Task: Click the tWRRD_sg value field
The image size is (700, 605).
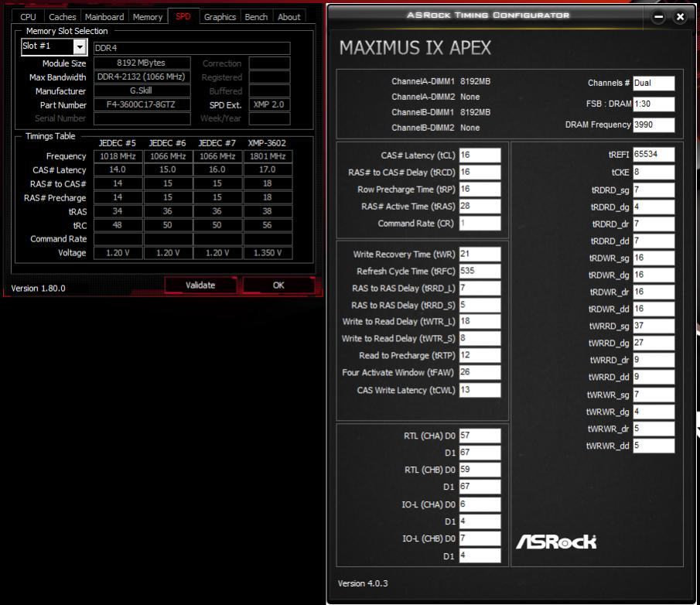Action: tap(654, 326)
